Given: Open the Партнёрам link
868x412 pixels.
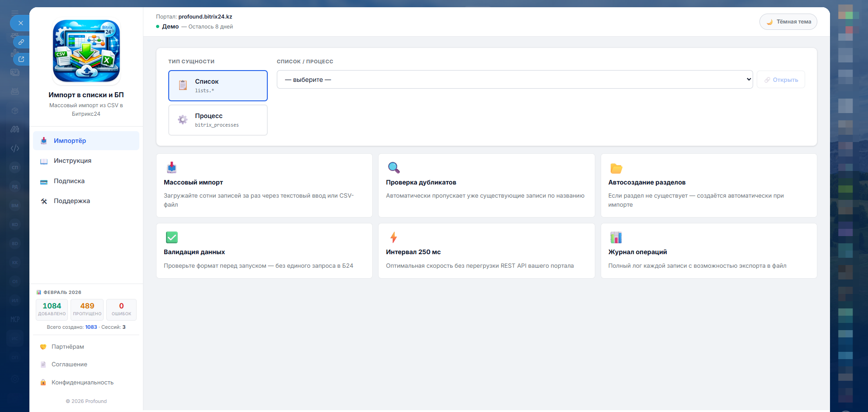Looking at the screenshot, I should click(68, 347).
